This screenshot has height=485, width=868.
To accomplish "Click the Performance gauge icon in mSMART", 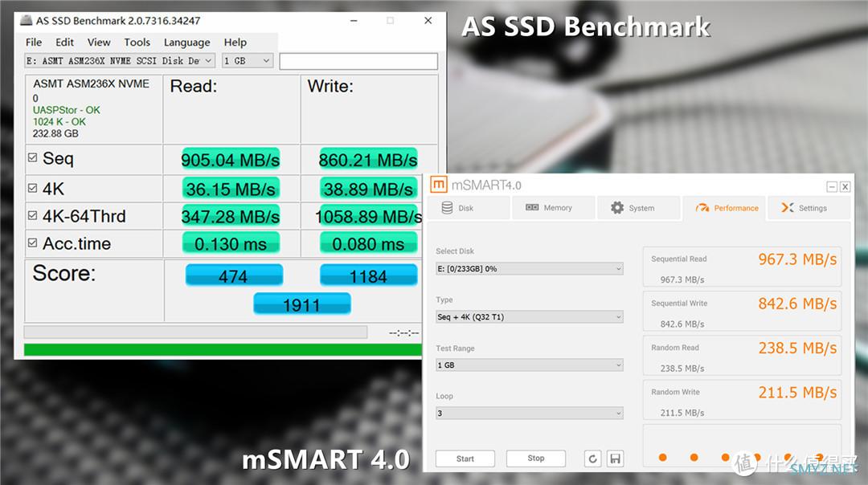I will (x=702, y=208).
